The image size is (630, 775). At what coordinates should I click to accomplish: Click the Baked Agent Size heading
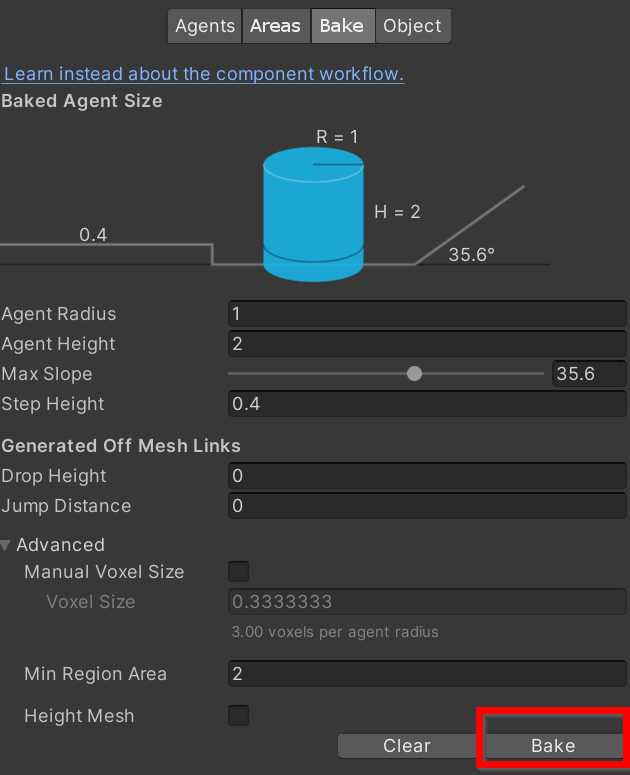(x=82, y=101)
